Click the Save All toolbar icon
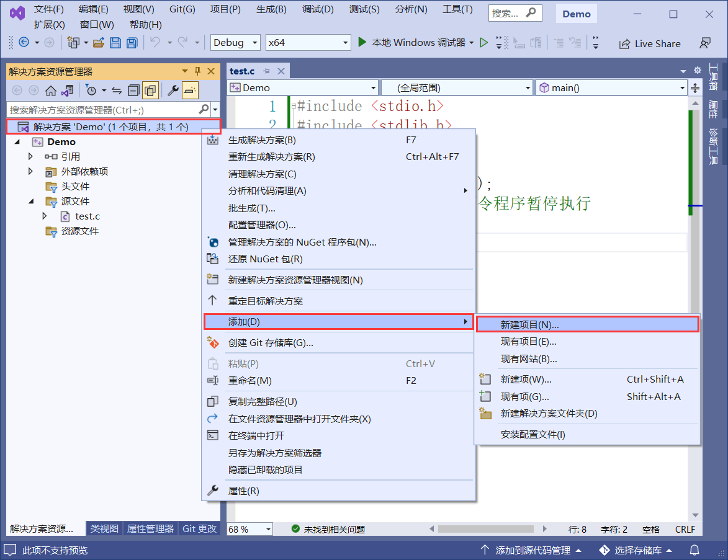This screenshot has width=728, height=560. (132, 43)
